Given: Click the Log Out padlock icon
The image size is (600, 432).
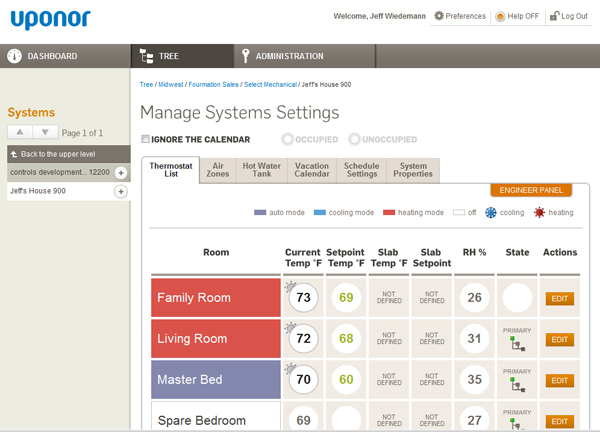Looking at the screenshot, I should point(554,16).
